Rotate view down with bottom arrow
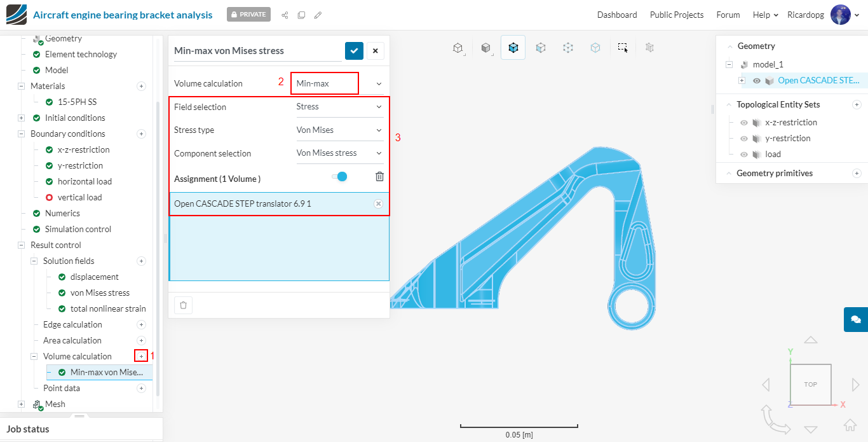The image size is (868, 442). (x=811, y=429)
